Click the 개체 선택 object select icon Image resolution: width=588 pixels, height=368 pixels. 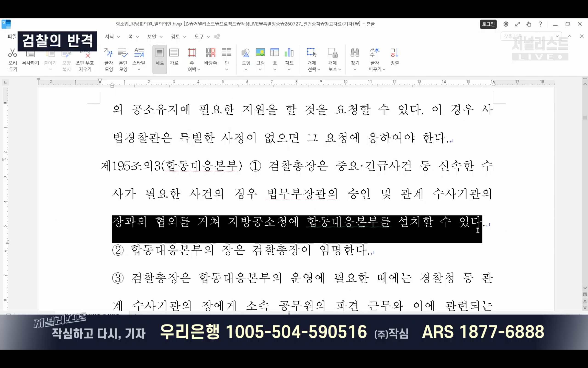pos(312,52)
